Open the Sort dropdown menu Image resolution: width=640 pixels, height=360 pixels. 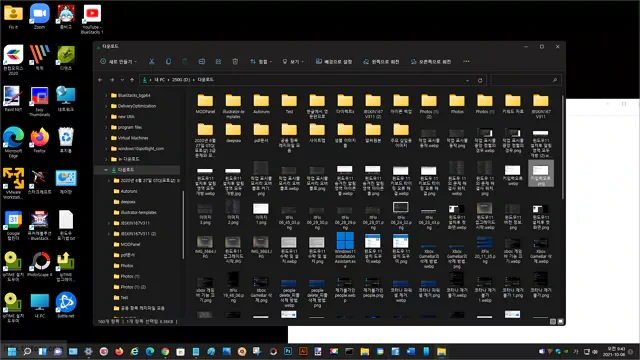click(x=261, y=62)
